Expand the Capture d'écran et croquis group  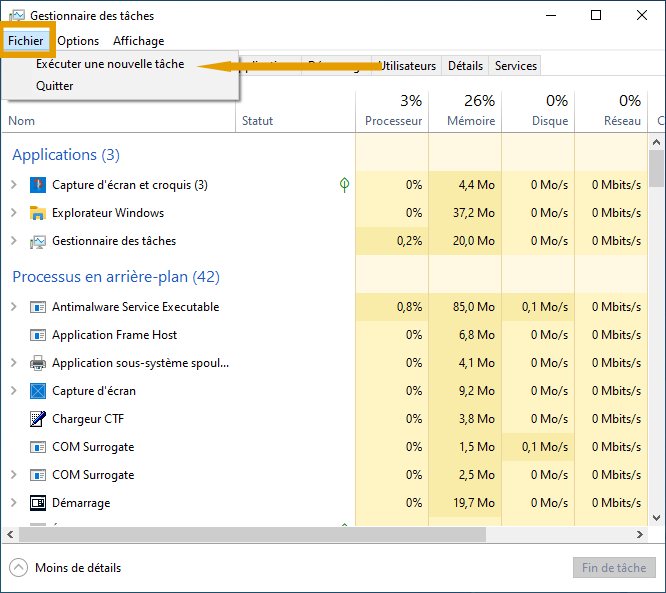pyautogui.click(x=14, y=185)
